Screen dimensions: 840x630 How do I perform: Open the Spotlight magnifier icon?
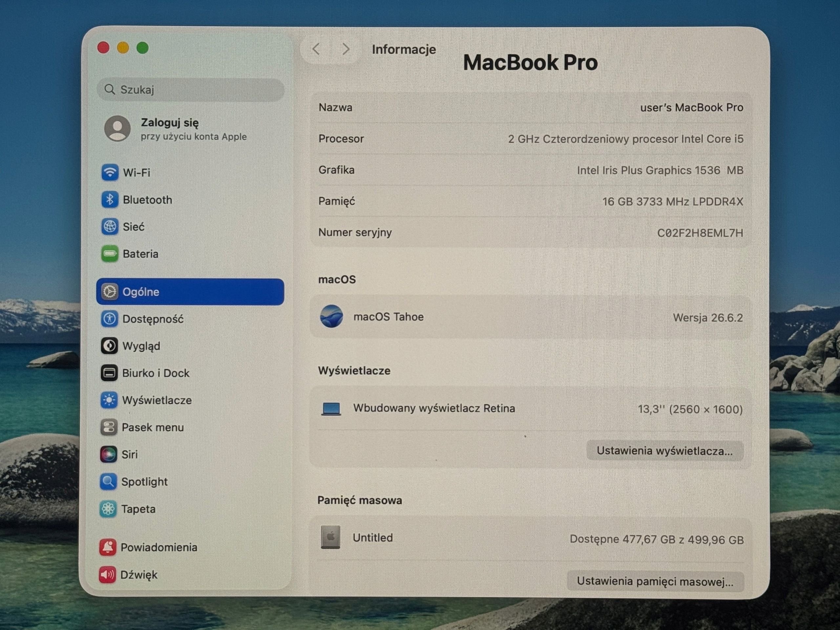[108, 481]
